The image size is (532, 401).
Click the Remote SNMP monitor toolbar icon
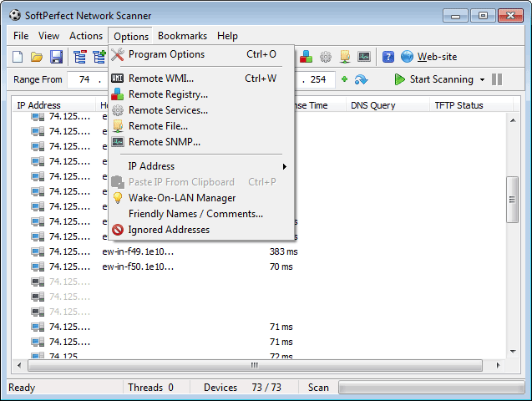click(x=364, y=57)
